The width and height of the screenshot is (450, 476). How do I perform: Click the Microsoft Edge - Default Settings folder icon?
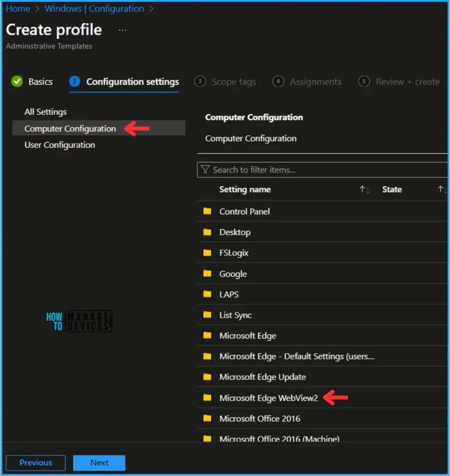click(207, 356)
